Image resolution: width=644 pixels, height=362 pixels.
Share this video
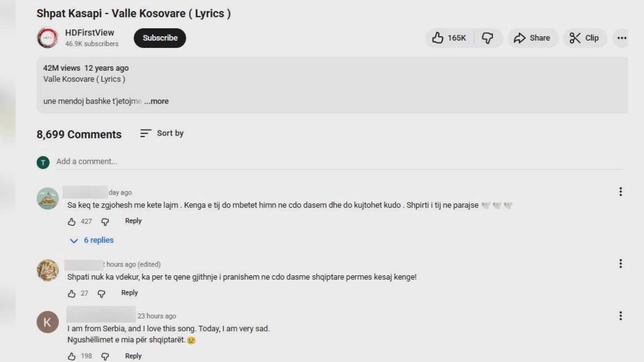532,38
